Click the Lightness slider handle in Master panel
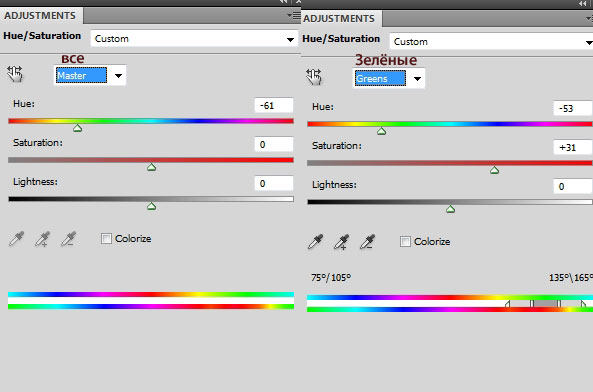This screenshot has height=392, width=593. click(151, 206)
